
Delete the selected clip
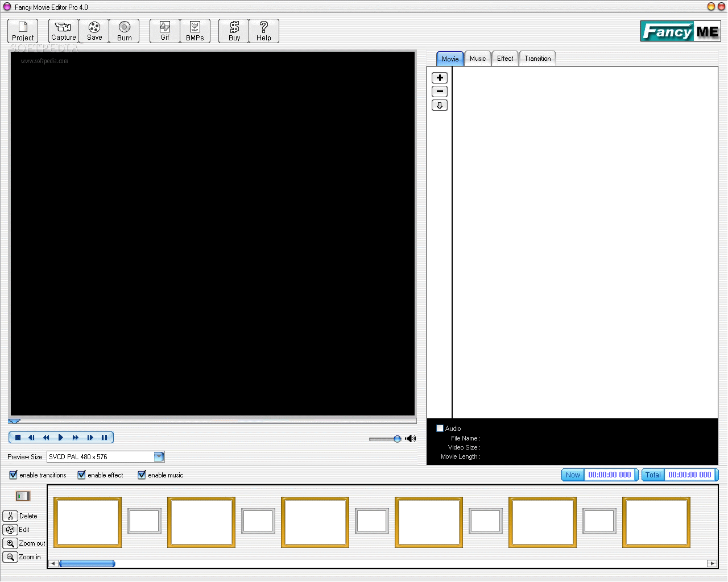(x=10, y=516)
